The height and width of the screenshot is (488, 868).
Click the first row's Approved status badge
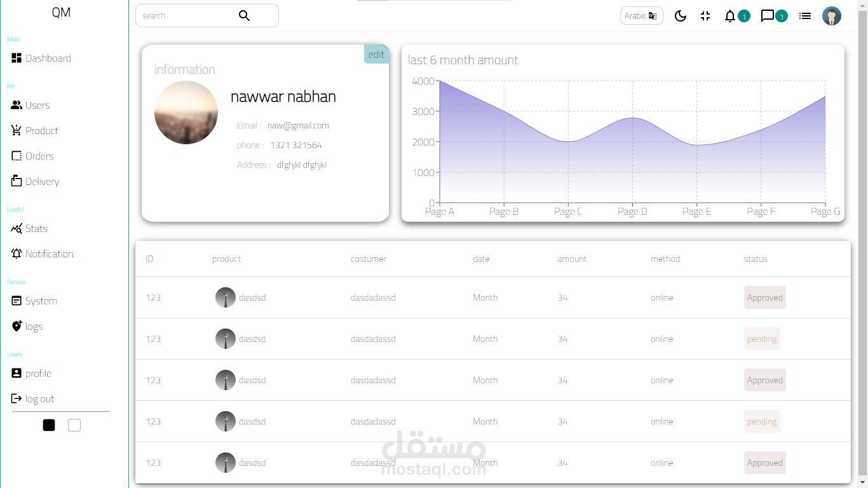[765, 297]
